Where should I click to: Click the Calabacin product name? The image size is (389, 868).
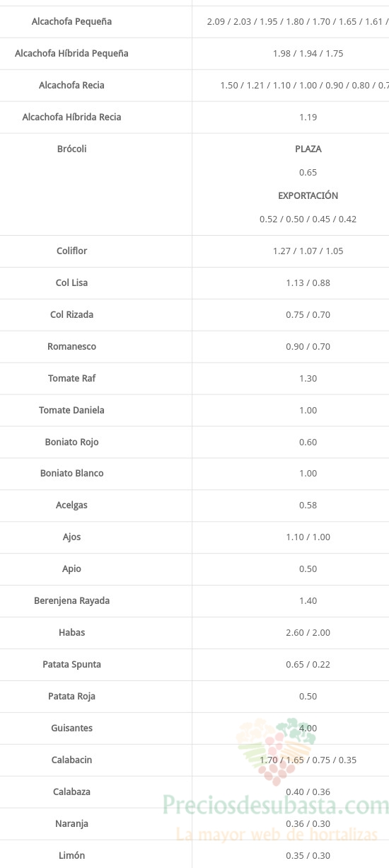tap(71, 760)
